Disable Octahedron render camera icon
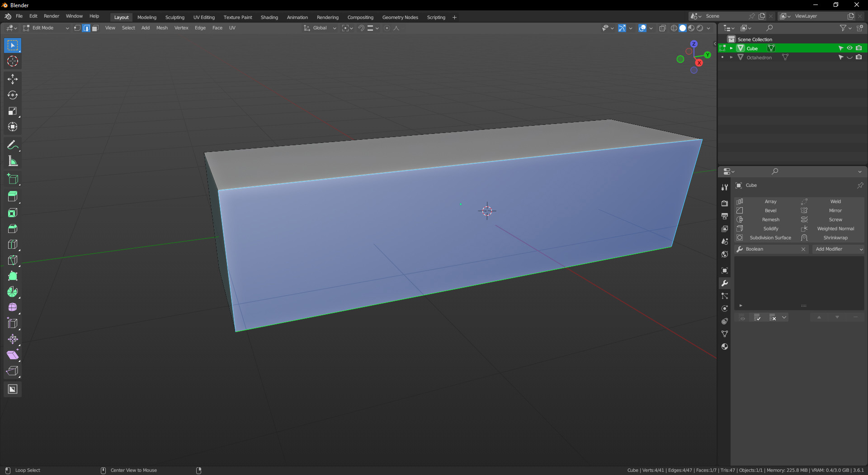This screenshot has height=475, width=868. tap(859, 57)
